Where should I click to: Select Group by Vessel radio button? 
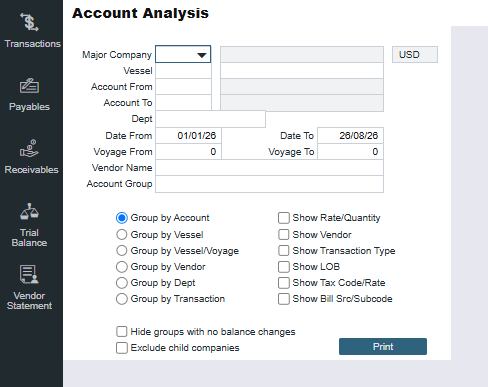[122, 234]
